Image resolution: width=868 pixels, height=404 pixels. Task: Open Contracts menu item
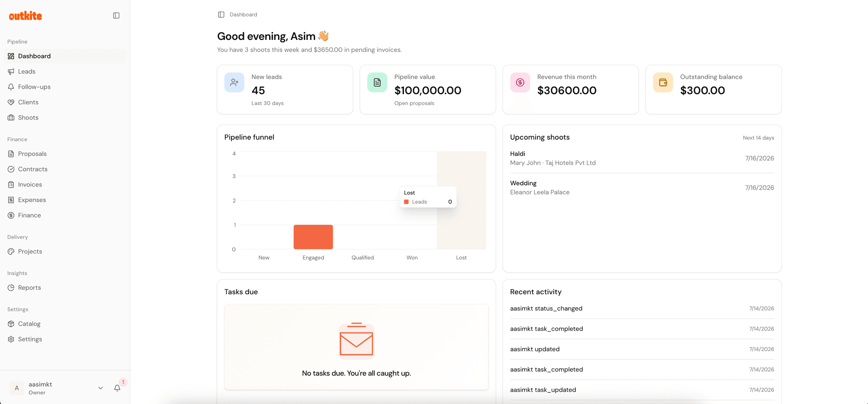click(x=65, y=169)
